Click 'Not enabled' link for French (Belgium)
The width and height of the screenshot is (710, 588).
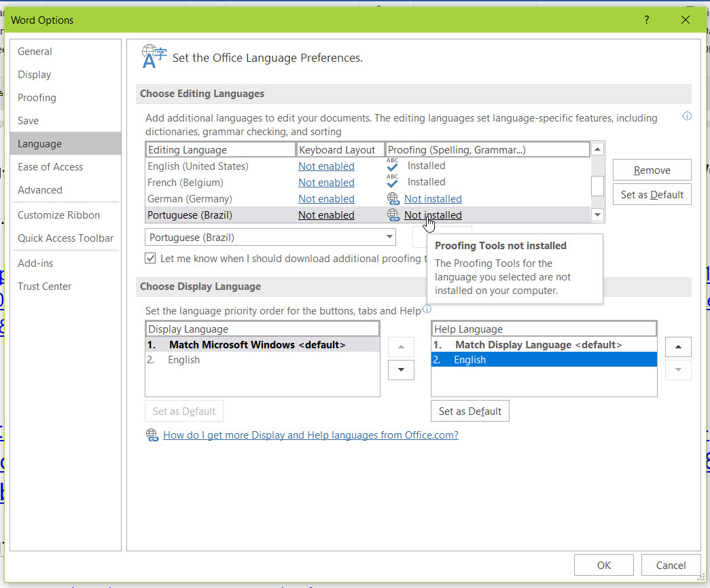[x=326, y=183]
